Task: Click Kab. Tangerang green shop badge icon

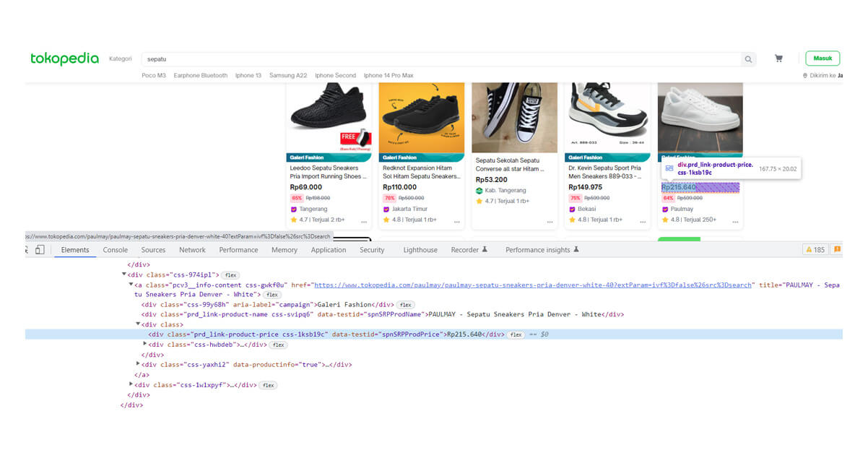Action: tap(479, 191)
